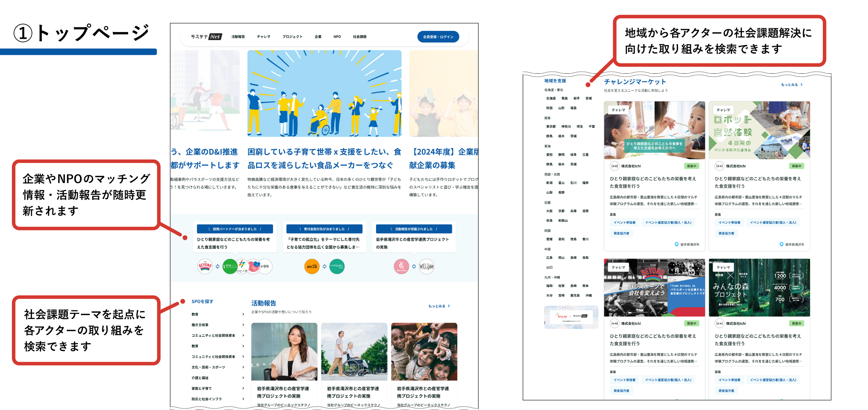Viewport: 868px width, 410px height.
Task: Expand the 家族と子育て category chevron
Action: coord(243,388)
